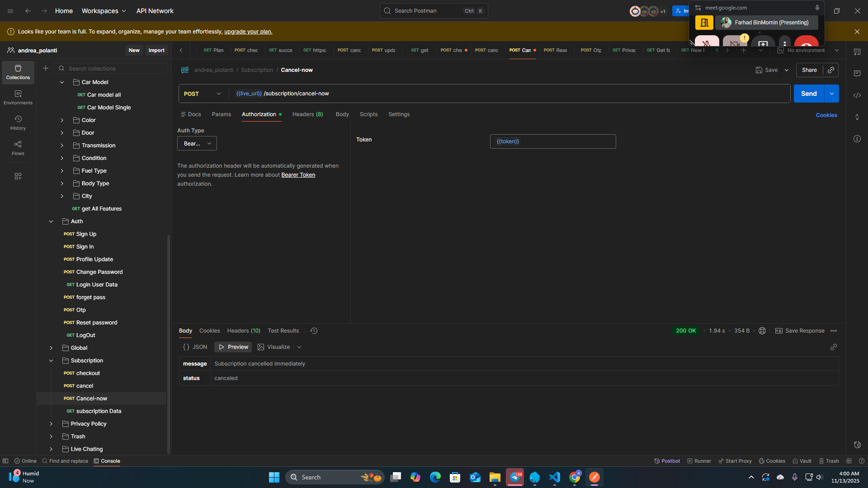Click the network globe icon in response bar
The height and width of the screenshot is (488, 868).
coord(762,331)
